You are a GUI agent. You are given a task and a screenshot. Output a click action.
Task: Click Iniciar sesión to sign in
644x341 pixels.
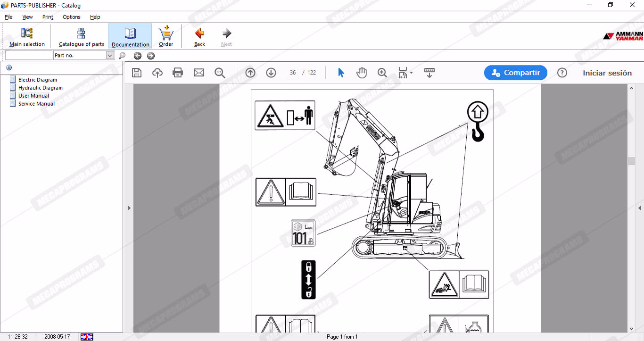607,73
